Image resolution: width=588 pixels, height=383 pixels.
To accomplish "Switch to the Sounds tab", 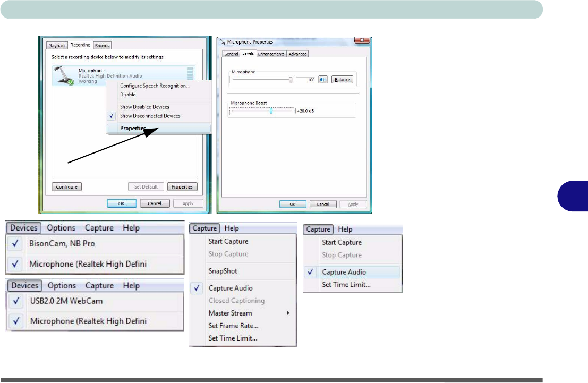I will (x=103, y=45).
